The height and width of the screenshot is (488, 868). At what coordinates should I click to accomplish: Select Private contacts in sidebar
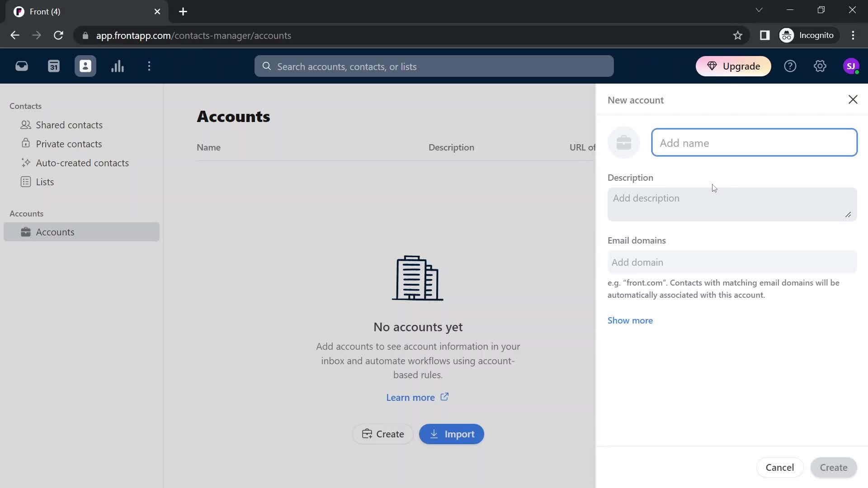click(69, 143)
